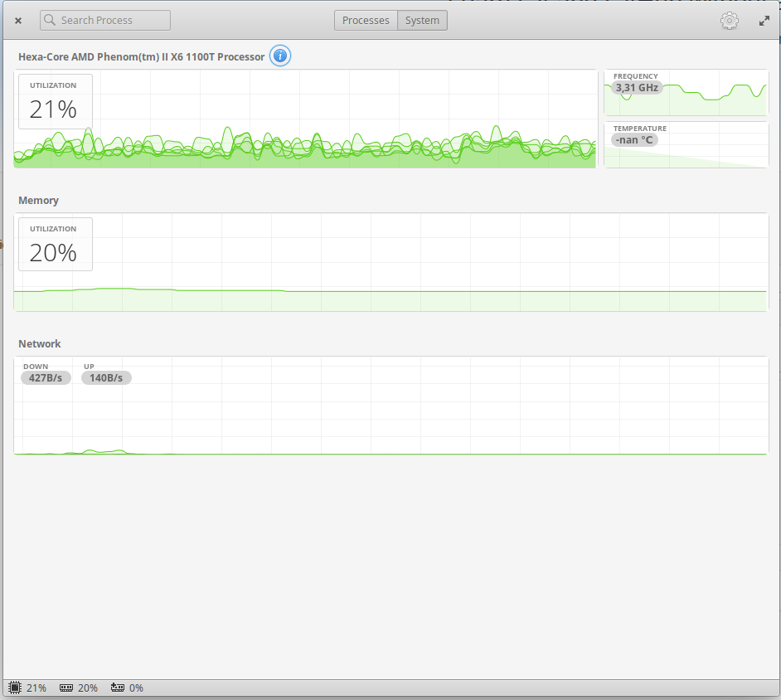Click the 427B/s download badge
The width and height of the screenshot is (781, 700).
46,377
